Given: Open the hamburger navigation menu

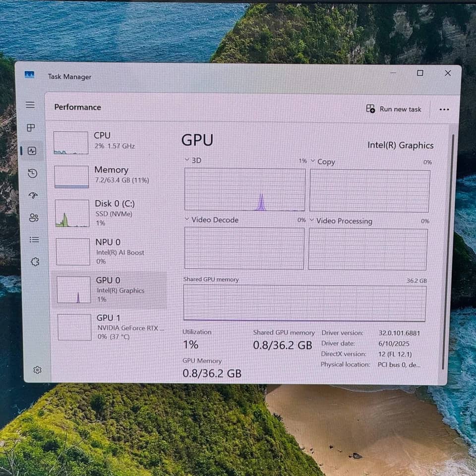Looking at the screenshot, I should [x=30, y=105].
